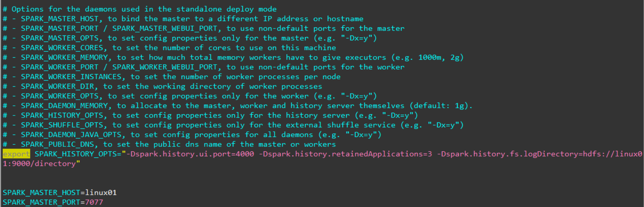
Task: Click the hdfs://linux0 log directory URL
Action: pyautogui.click(x=613, y=154)
